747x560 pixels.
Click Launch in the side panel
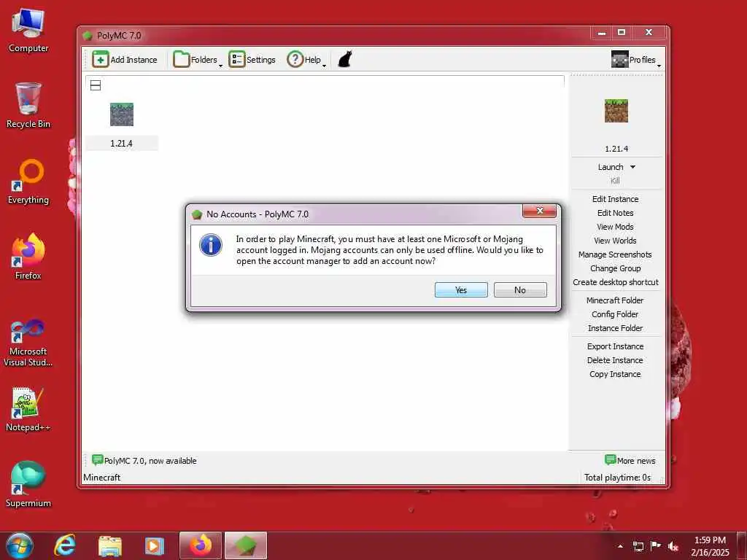point(611,167)
